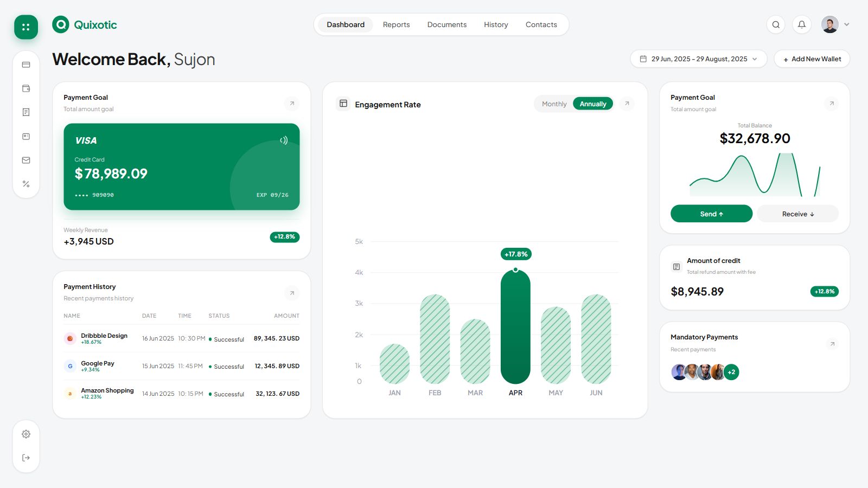Select the APR bar in the chart

pos(515,326)
